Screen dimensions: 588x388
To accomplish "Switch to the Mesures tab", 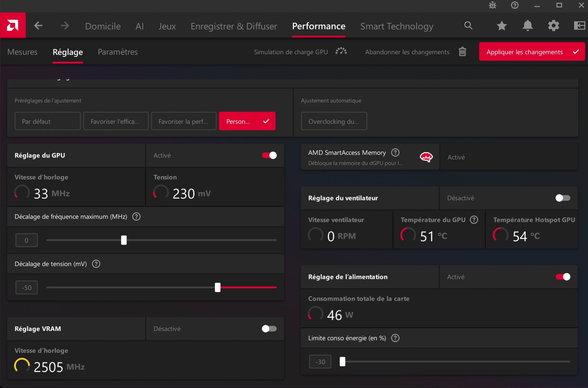I will pos(22,52).
